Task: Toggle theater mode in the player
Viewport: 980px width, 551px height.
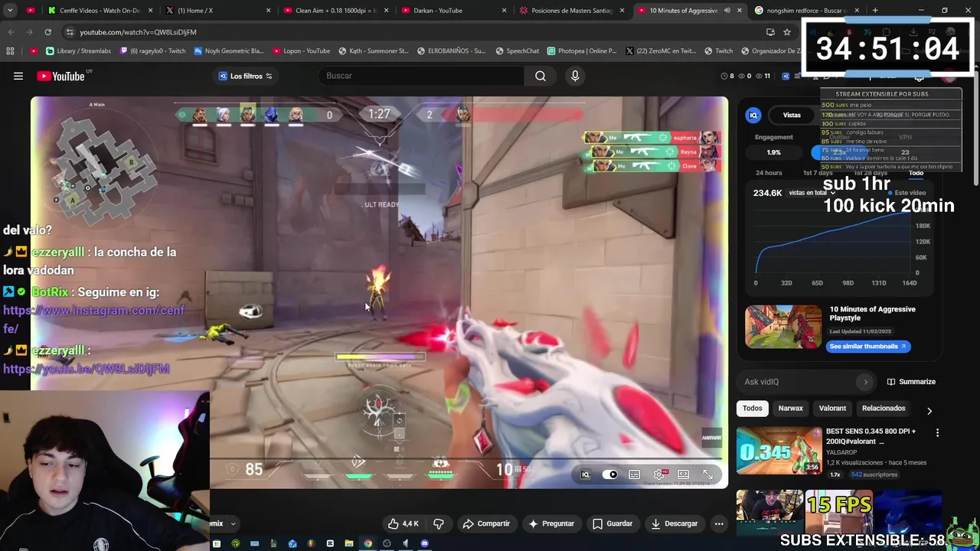Action: (x=684, y=474)
